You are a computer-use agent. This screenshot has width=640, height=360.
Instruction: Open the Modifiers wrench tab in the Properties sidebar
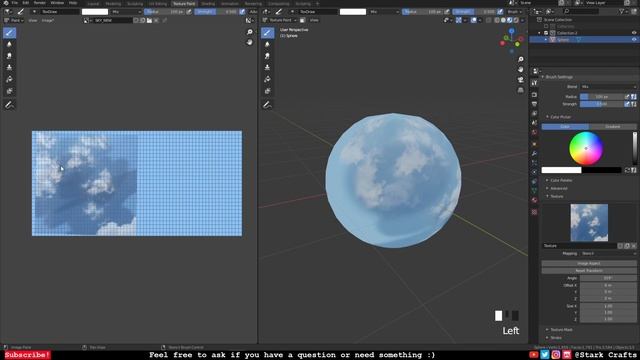[x=534, y=153]
